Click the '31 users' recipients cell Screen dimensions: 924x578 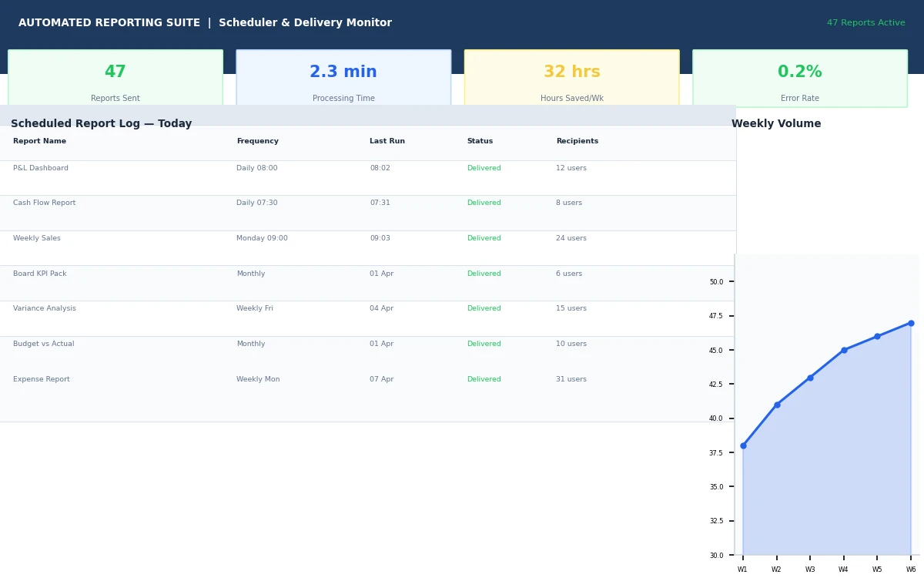(571, 380)
